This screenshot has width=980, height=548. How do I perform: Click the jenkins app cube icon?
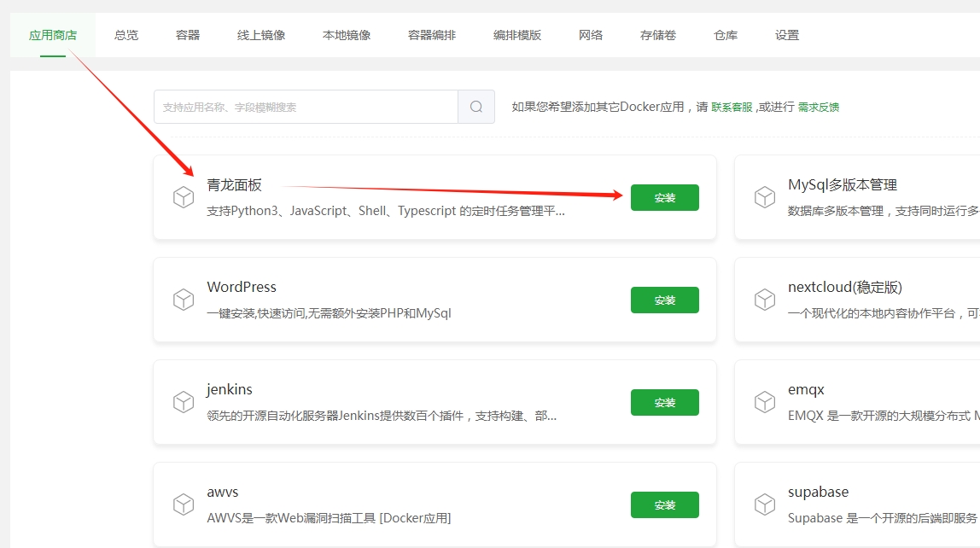pyautogui.click(x=184, y=402)
